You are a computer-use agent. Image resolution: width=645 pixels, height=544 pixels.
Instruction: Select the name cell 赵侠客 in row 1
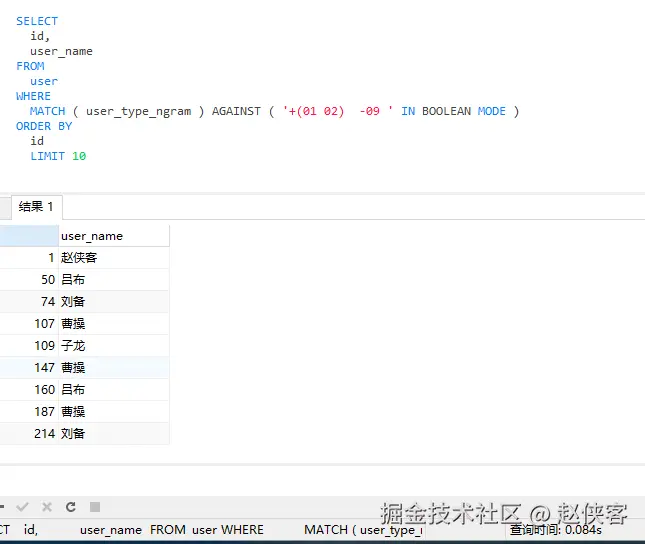114,258
